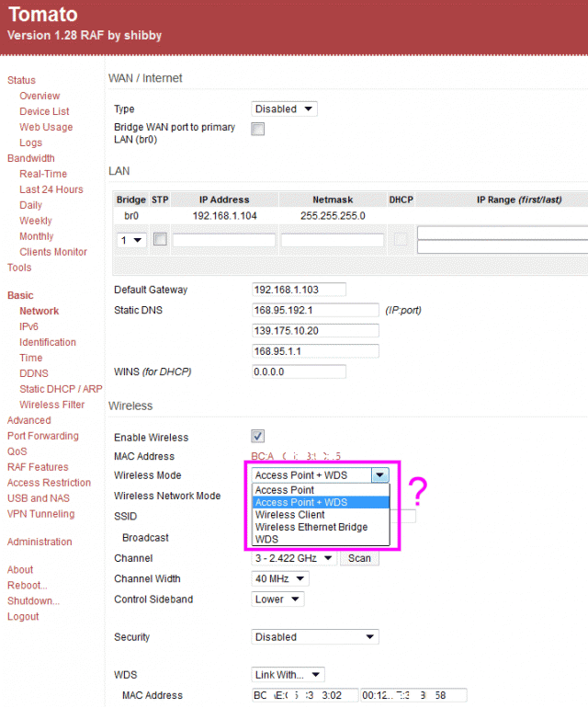Open the Bridge number dropdown showing 1
This screenshot has width=588, height=708.
tap(131, 240)
